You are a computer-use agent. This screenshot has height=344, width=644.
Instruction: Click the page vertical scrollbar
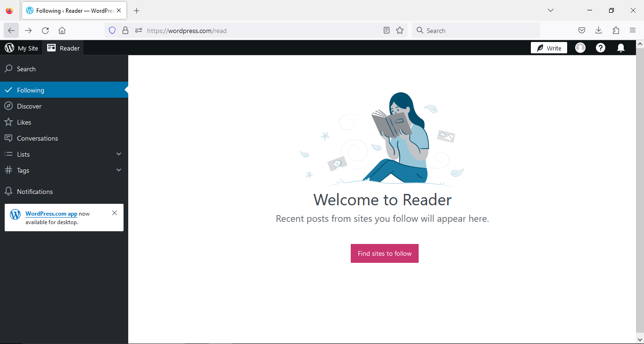click(640, 190)
